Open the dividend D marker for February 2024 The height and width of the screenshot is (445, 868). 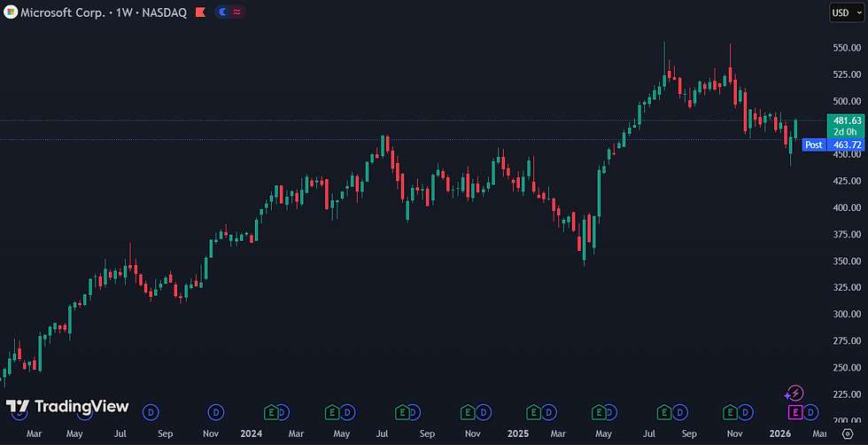pos(283,411)
